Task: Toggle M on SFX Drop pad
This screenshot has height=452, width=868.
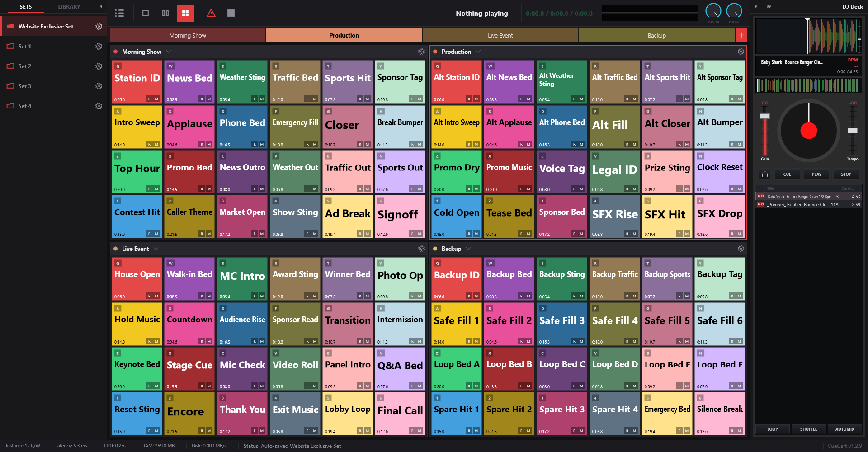Action: [740, 234]
